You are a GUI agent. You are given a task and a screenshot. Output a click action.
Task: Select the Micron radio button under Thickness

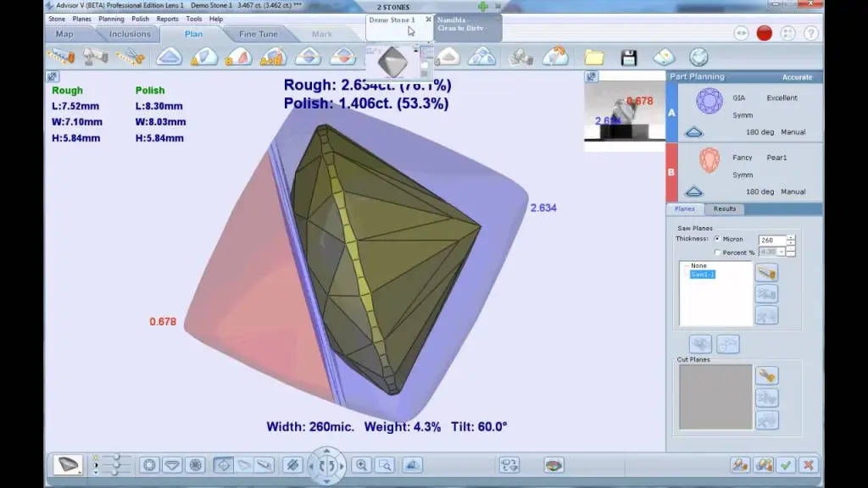717,238
